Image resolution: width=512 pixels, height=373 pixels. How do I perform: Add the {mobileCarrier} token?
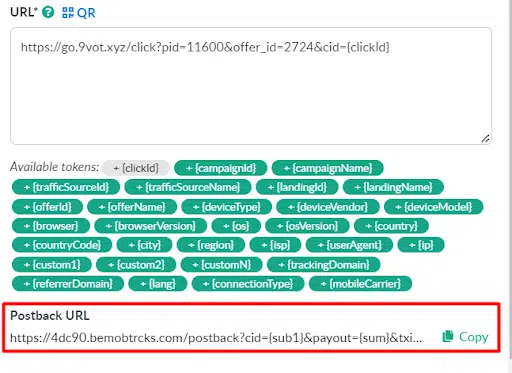click(x=360, y=284)
